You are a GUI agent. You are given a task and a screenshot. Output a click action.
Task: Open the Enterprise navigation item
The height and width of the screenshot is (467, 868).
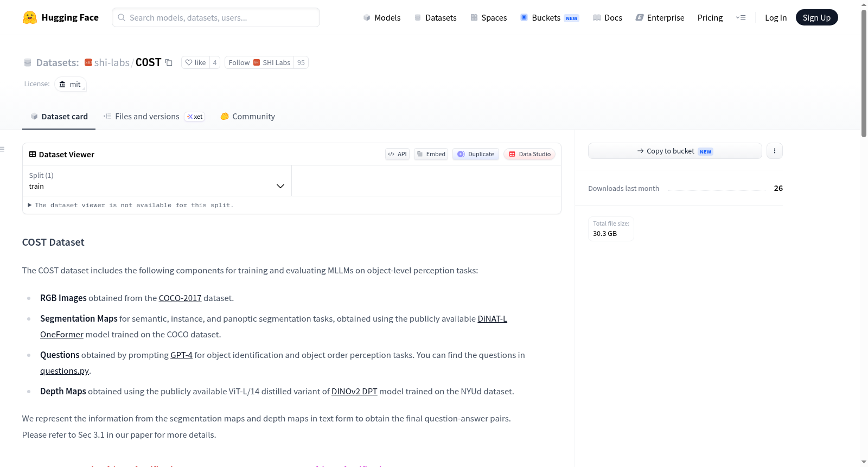pos(660,17)
